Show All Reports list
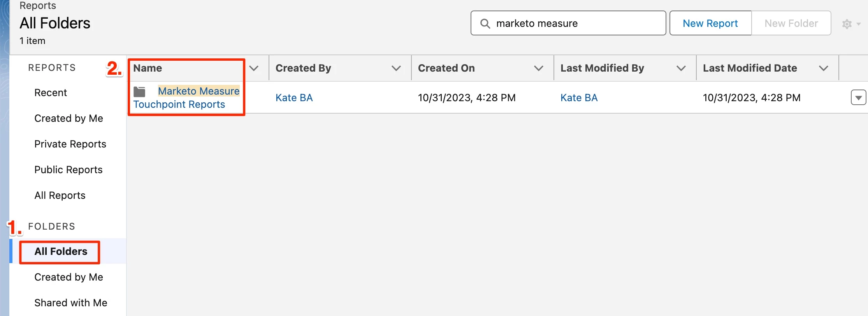This screenshot has height=316, width=868. tap(60, 195)
